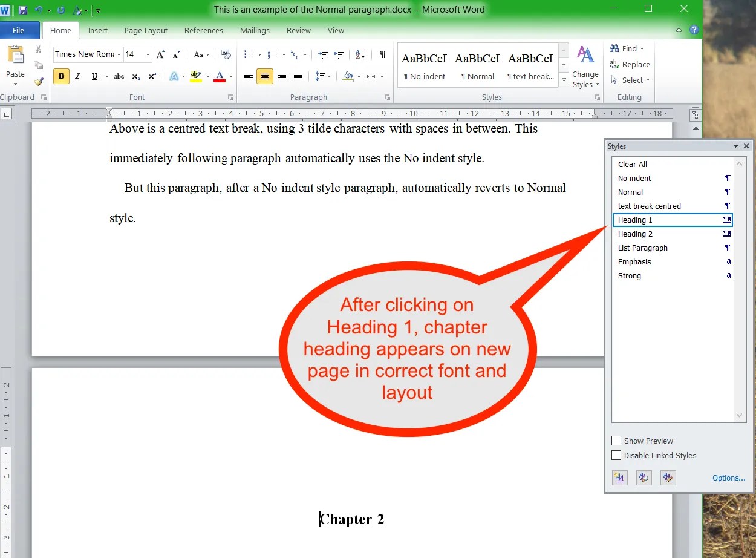Click the New Style icon

[619, 478]
